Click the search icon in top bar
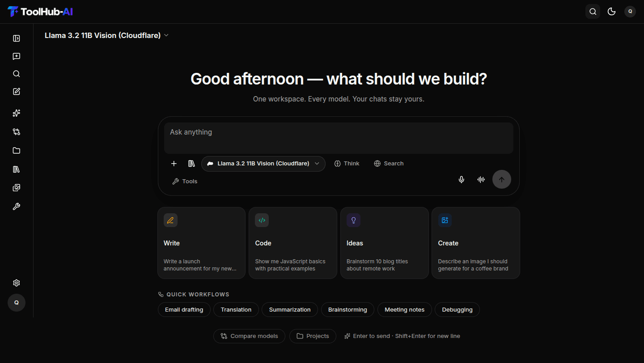This screenshot has height=363, width=644. tap(593, 12)
